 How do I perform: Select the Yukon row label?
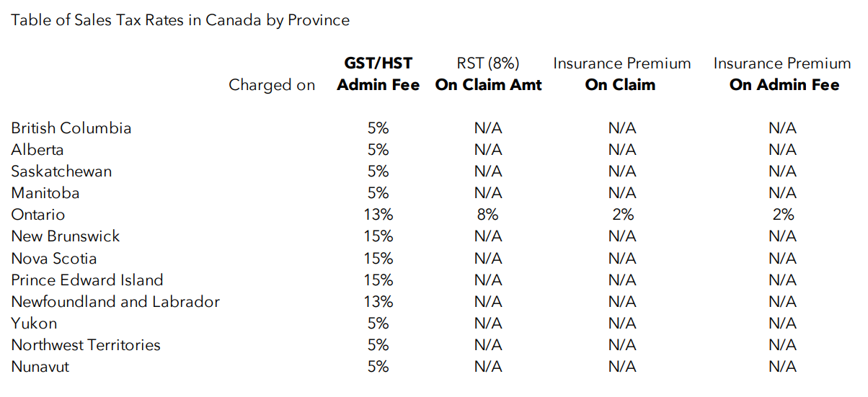pos(34,323)
